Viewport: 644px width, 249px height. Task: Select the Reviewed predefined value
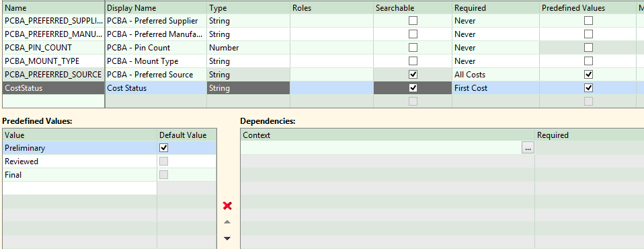point(80,162)
